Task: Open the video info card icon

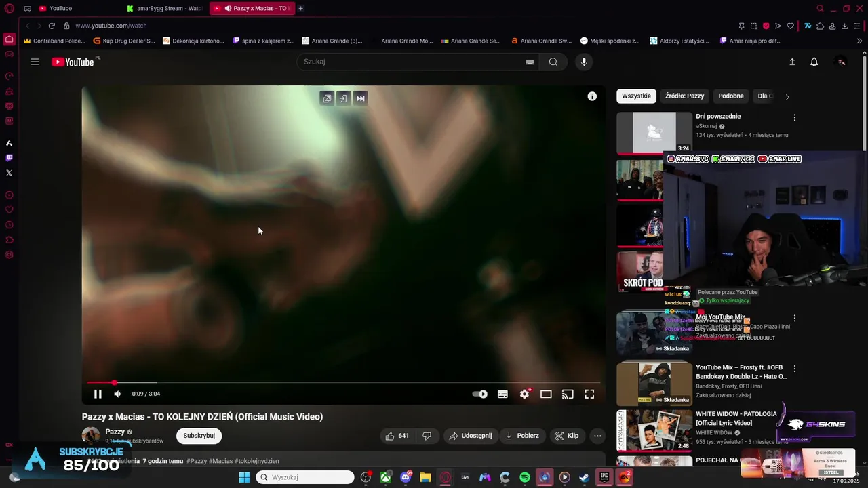Action: coord(592,96)
